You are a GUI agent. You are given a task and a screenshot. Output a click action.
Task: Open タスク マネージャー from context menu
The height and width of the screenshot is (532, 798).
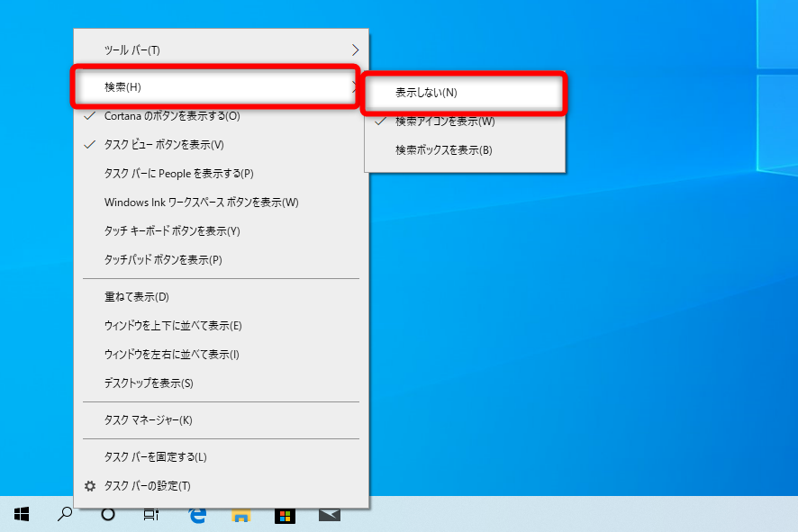pyautogui.click(x=149, y=420)
